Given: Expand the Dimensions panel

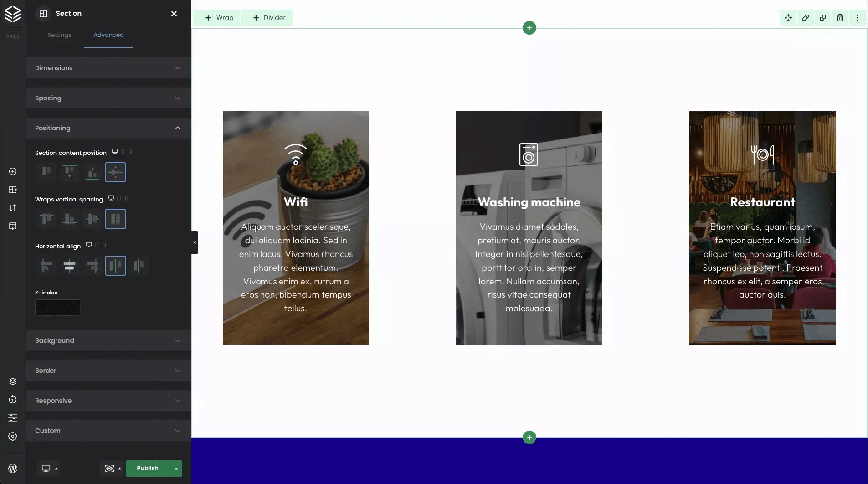Looking at the screenshot, I should click(108, 68).
